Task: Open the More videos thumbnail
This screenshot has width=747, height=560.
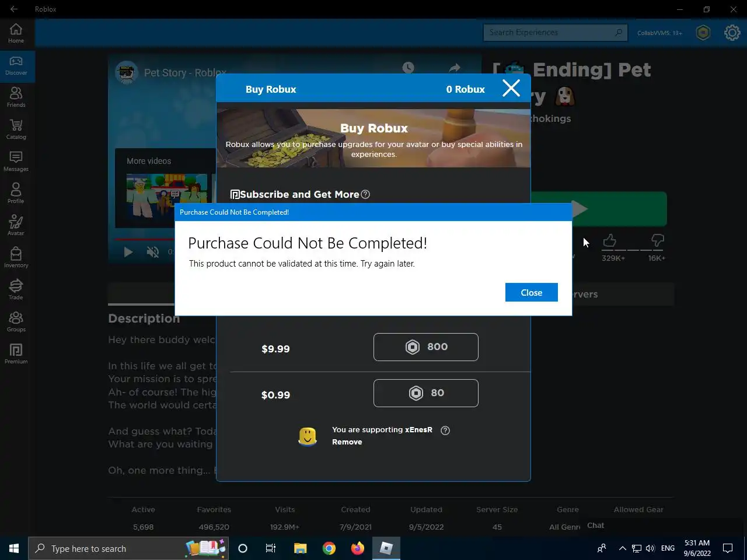Action: (x=167, y=195)
